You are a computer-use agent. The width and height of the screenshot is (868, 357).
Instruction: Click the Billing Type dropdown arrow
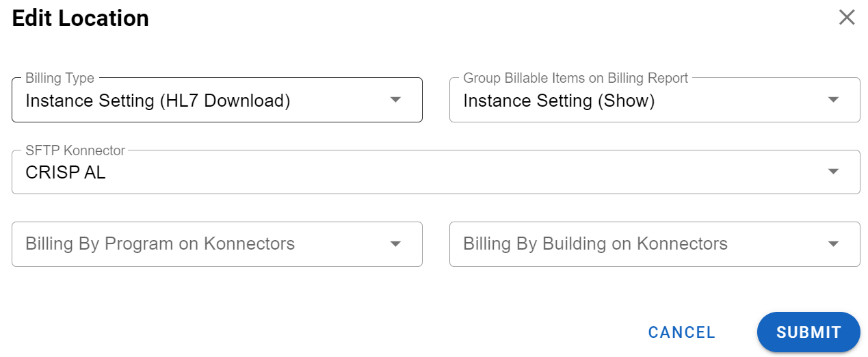(395, 100)
